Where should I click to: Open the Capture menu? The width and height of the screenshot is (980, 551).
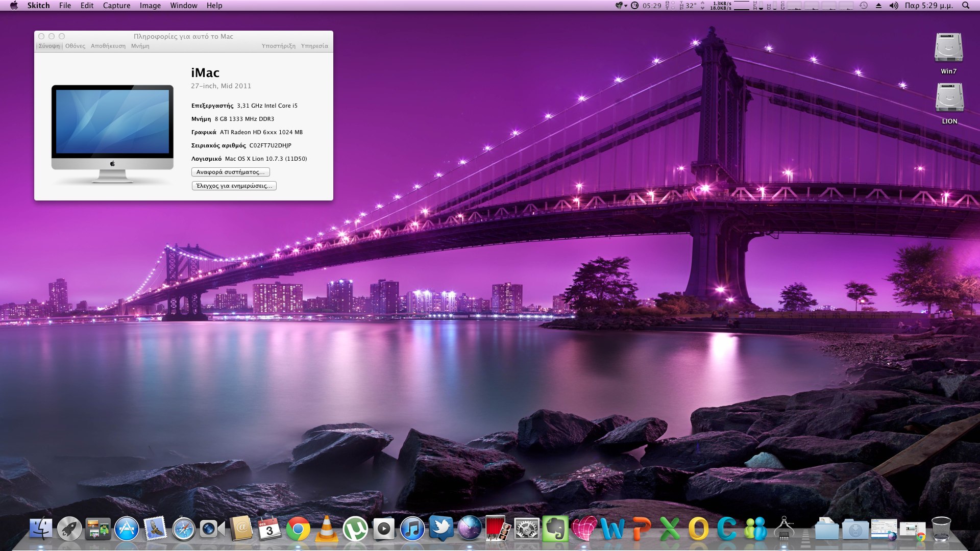(116, 6)
